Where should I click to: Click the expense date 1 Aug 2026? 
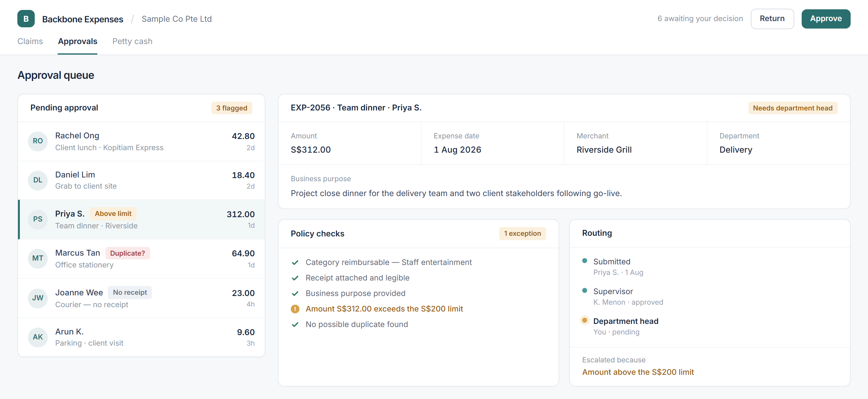pos(457,150)
